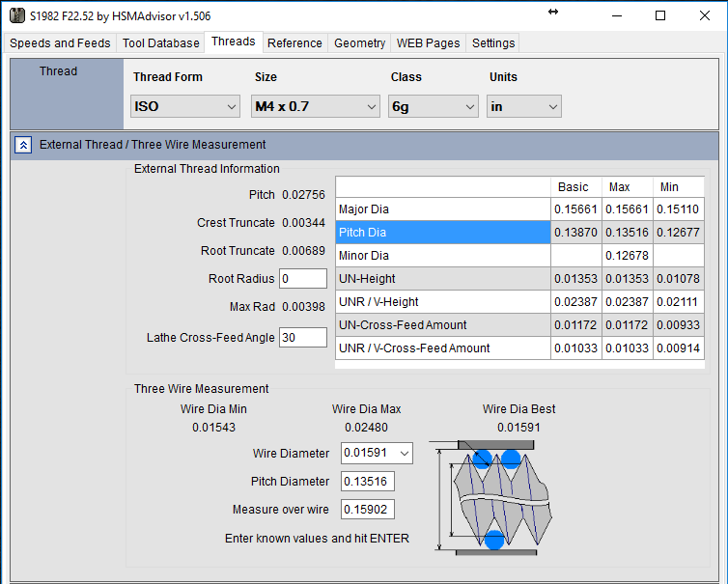Click the Root Radius input field
Viewport: 728px width, 584px height.
click(303, 279)
